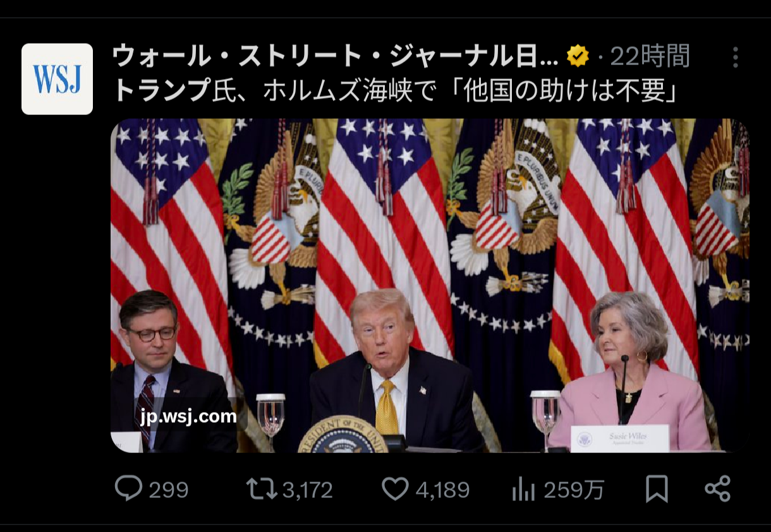This screenshot has height=532, width=771.
Task: Click the headline text ホルムズ海峡で「他国の助けは不要」
Action: tap(471, 92)
